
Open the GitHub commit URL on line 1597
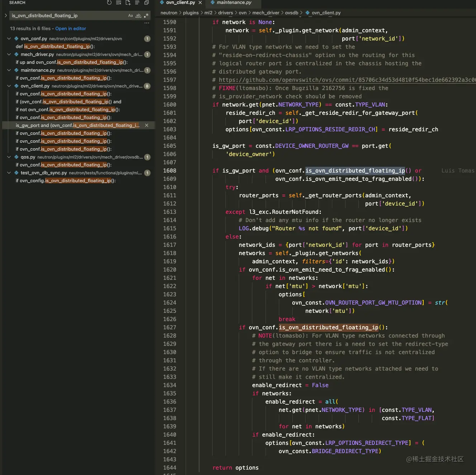tap(347, 80)
